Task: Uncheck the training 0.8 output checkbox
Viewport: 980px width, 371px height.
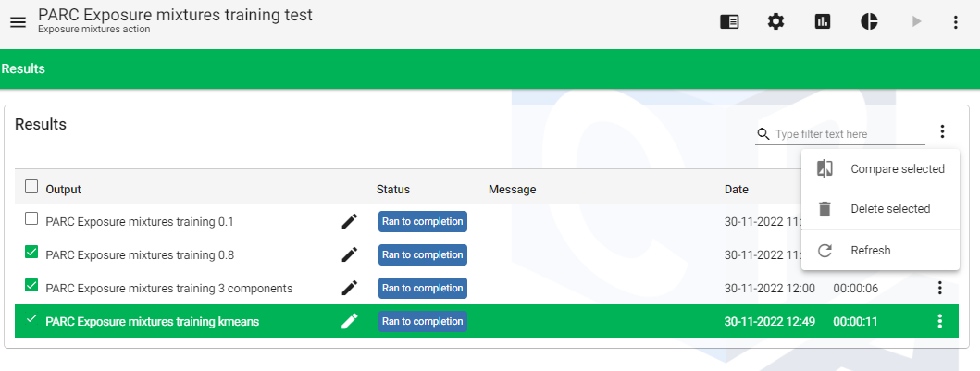Action: point(31,252)
